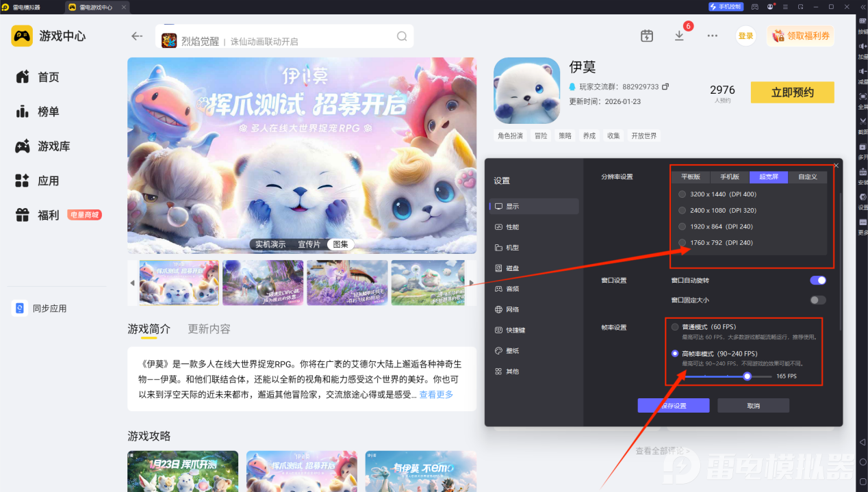The image size is (868, 492).
Task: Switch to 平板版 resolution tab
Action: (x=691, y=177)
